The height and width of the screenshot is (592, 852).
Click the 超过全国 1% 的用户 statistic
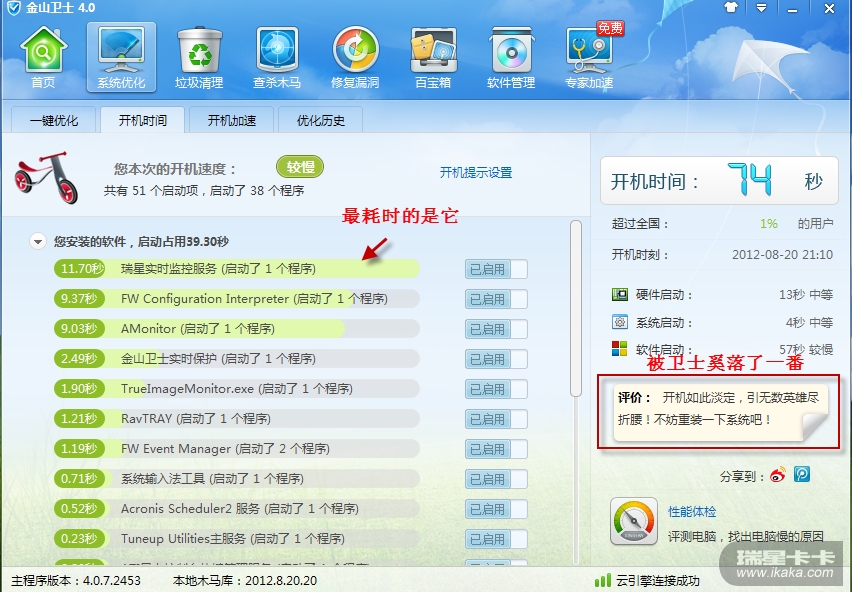tap(722, 224)
